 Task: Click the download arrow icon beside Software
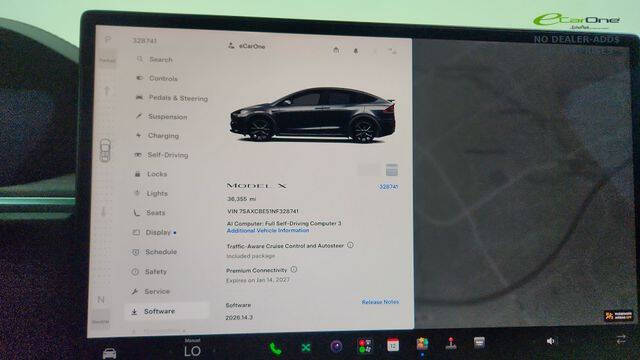[x=134, y=311]
